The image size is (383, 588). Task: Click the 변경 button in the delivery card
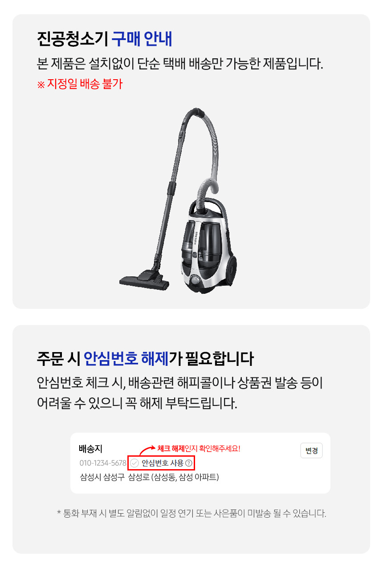(x=311, y=450)
